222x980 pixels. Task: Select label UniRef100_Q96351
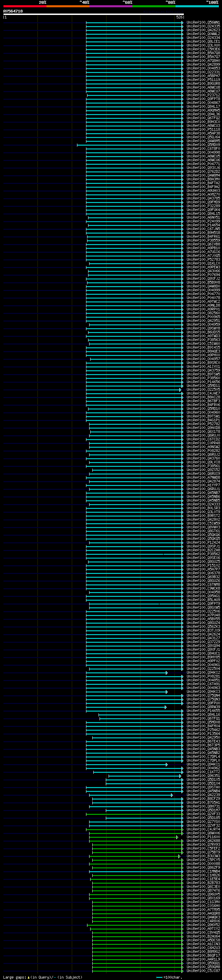coord(203,776)
